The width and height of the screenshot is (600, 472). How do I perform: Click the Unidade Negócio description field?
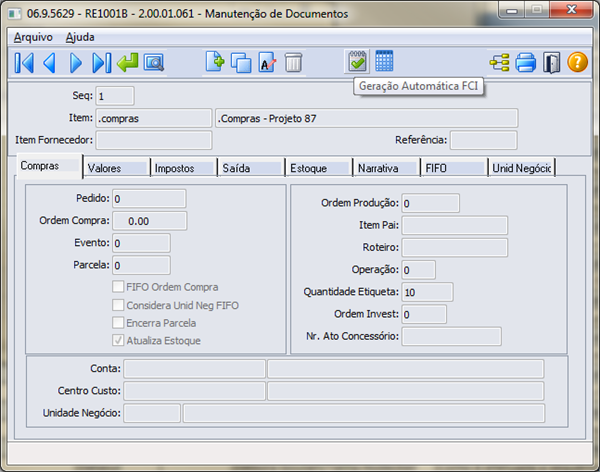[x=364, y=413]
